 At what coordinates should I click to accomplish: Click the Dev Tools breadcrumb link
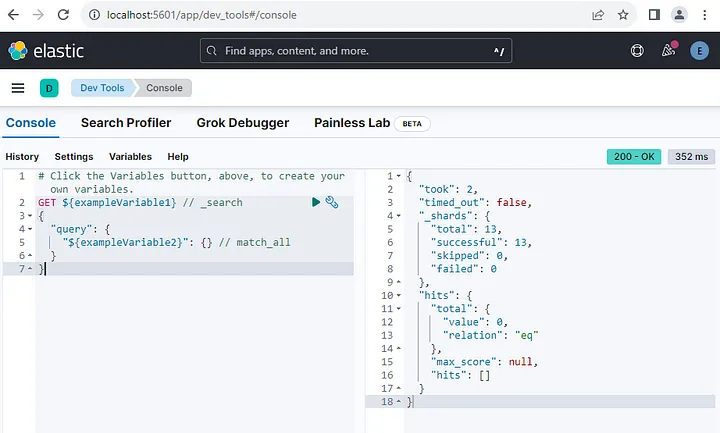tap(103, 88)
